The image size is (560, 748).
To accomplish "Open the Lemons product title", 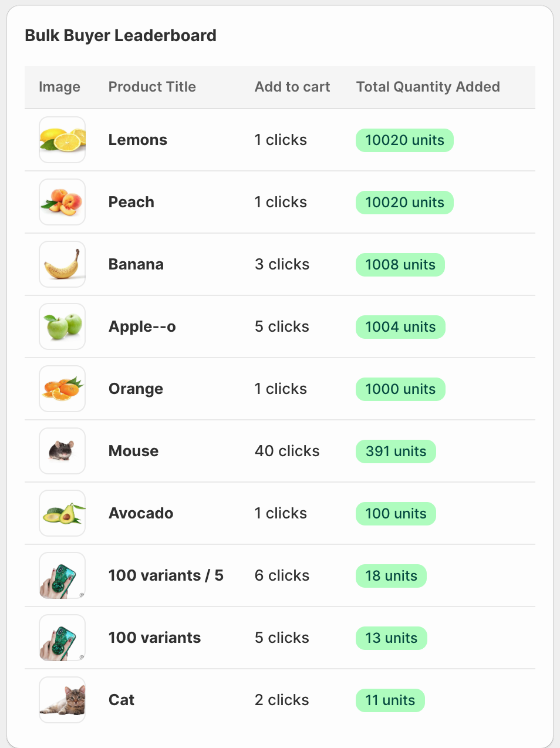I will (x=138, y=140).
